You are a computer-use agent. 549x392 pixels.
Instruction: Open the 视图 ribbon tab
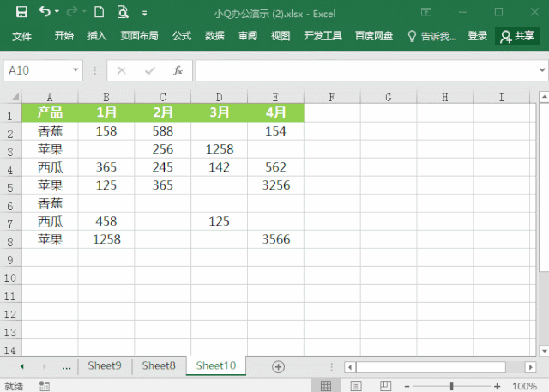281,36
